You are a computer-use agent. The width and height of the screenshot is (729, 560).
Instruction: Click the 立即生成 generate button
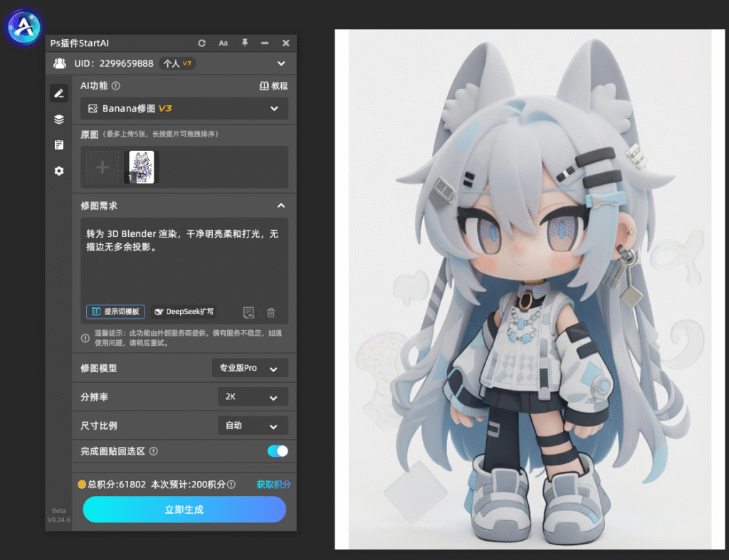pyautogui.click(x=184, y=509)
